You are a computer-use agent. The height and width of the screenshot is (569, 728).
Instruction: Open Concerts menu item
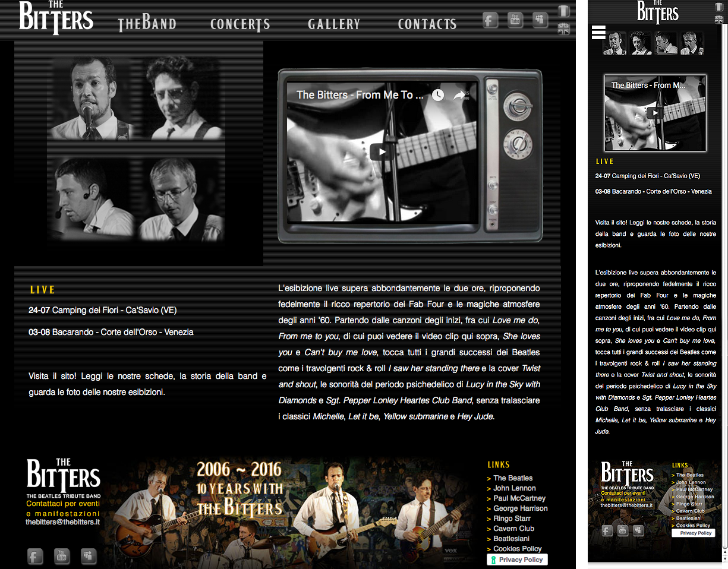[240, 24]
